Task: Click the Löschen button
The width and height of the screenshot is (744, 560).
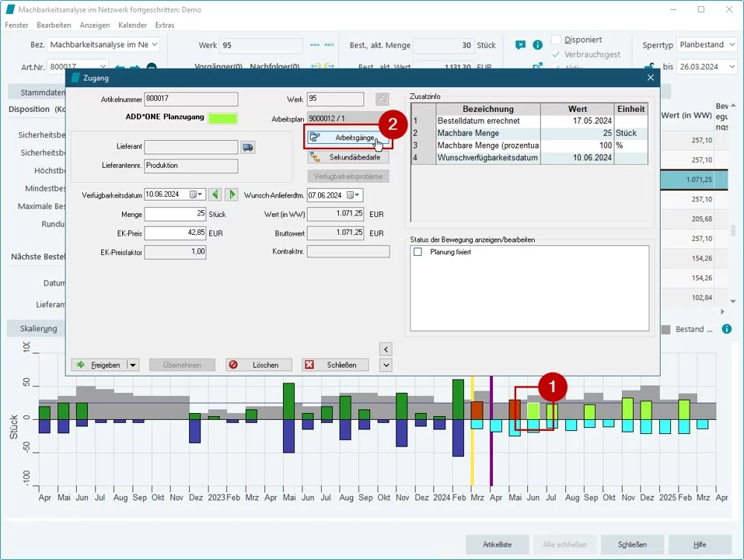Action: [259, 365]
